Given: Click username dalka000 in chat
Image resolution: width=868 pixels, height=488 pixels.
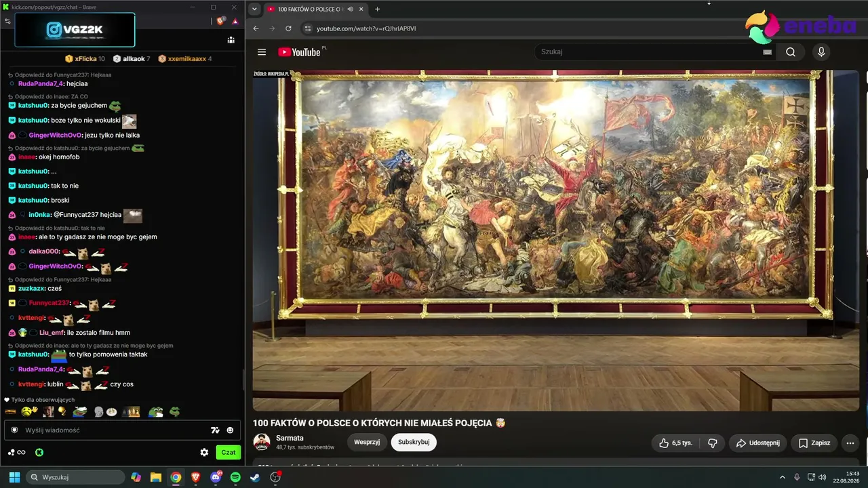Looking at the screenshot, I should (43, 251).
